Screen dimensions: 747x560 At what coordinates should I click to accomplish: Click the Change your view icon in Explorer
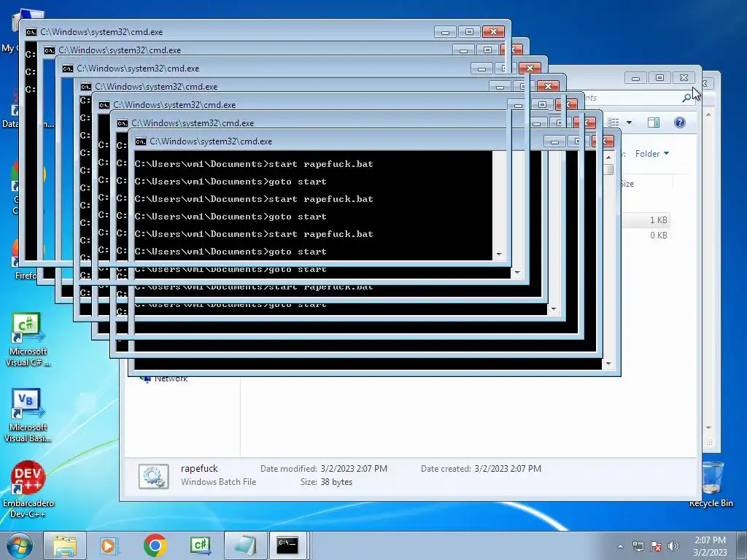(x=613, y=122)
